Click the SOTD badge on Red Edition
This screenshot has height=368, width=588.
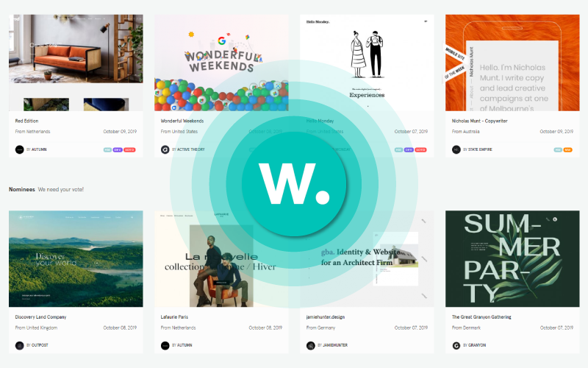click(x=130, y=150)
